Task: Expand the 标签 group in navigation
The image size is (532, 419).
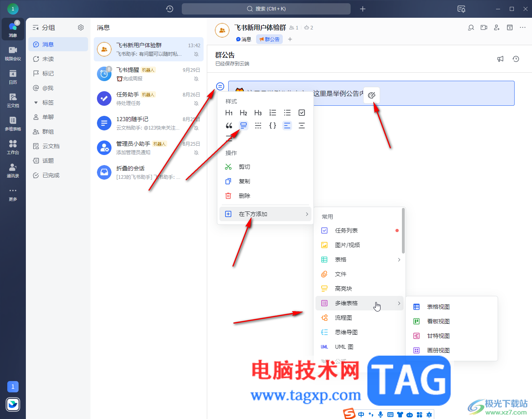Action: 36,103
